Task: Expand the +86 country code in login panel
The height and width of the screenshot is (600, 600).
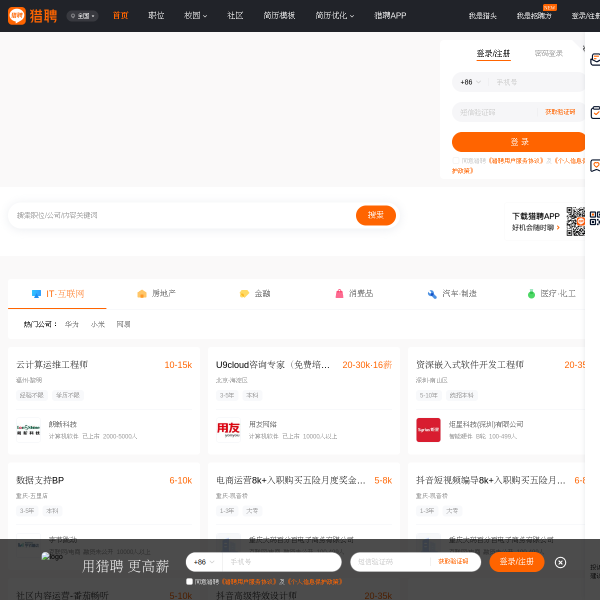Action: [x=470, y=82]
